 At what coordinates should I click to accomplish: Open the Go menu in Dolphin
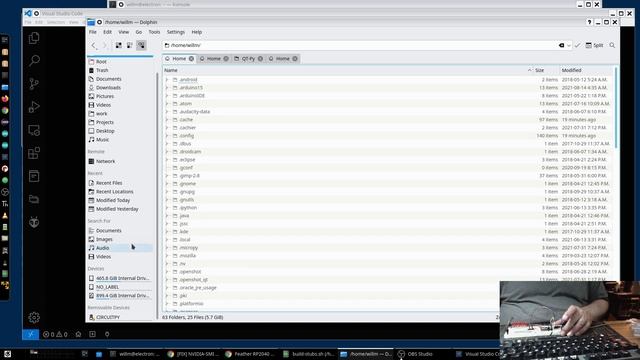(x=139, y=32)
